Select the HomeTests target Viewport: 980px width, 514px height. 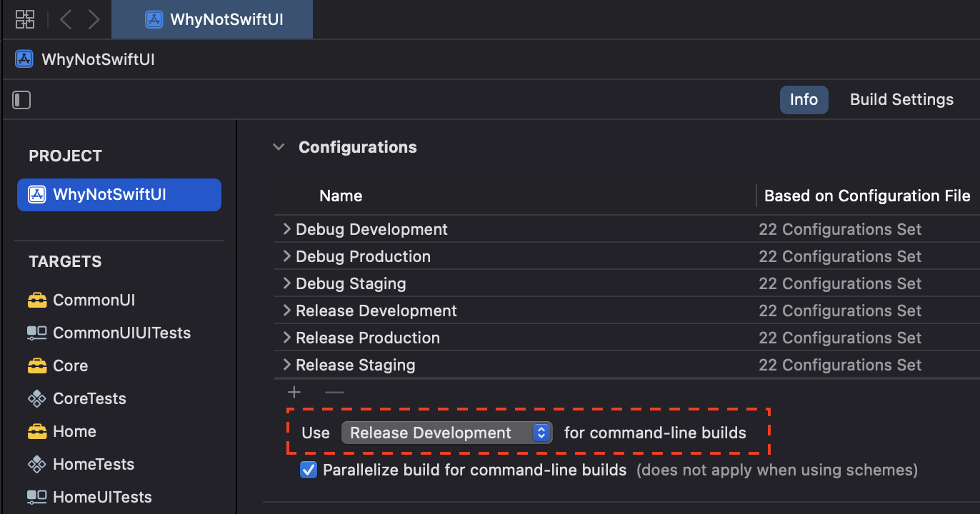point(94,464)
